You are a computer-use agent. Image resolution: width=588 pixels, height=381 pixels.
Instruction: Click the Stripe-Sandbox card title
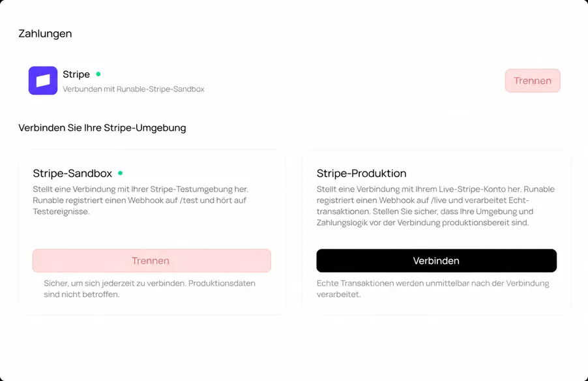coord(72,173)
